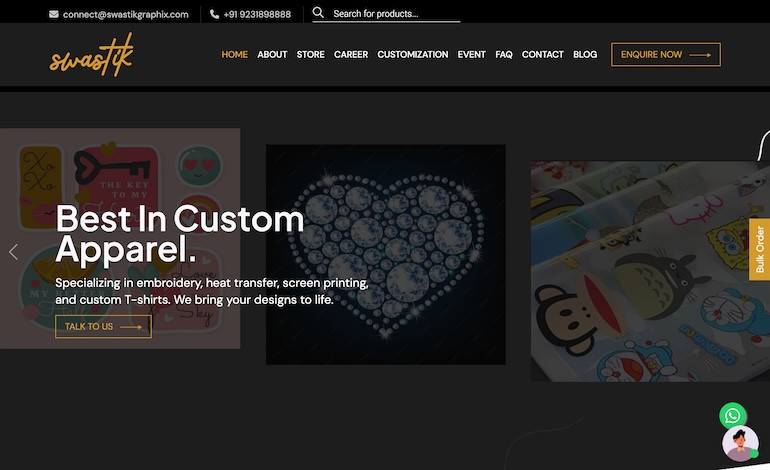770x470 pixels.
Task: Open the Bulk Order side tab
Action: click(x=759, y=249)
